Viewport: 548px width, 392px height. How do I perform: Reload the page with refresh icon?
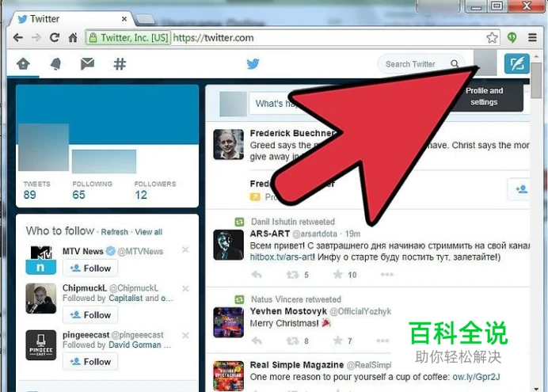(x=55, y=37)
